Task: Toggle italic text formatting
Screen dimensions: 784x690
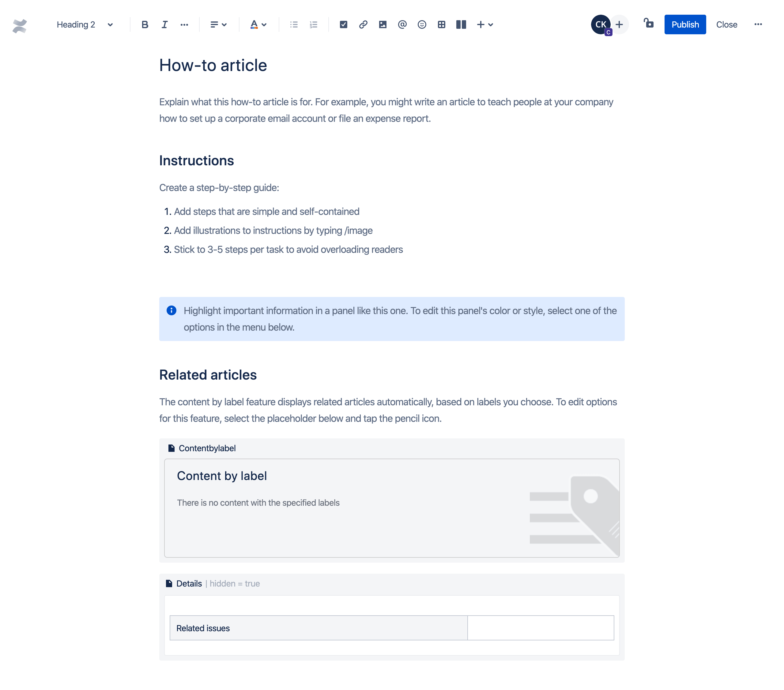Action: click(164, 25)
